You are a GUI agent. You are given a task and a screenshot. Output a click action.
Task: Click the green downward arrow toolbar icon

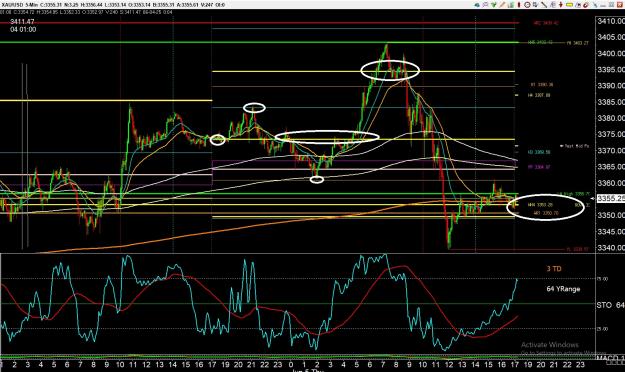(493, 5)
